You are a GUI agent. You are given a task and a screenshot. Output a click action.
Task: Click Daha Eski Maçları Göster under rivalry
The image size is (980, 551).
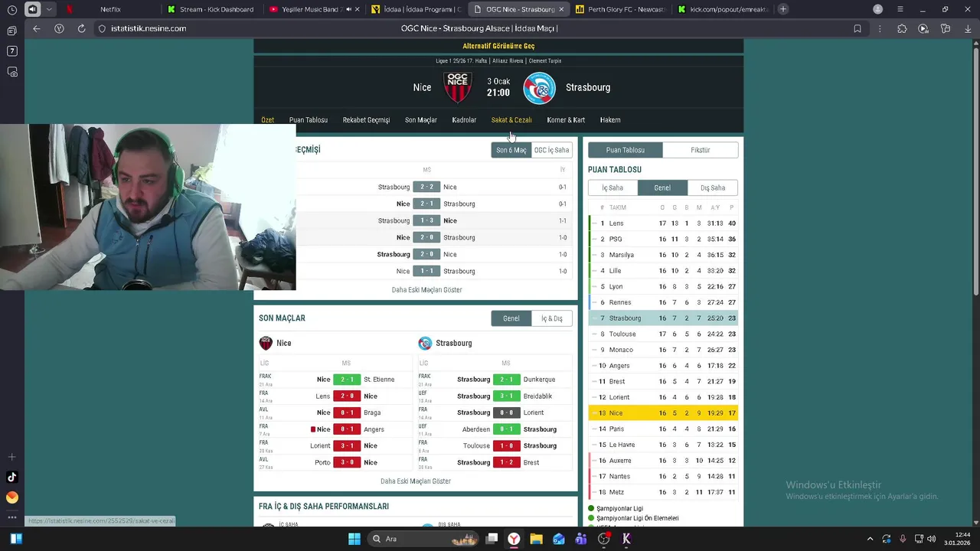427,290
